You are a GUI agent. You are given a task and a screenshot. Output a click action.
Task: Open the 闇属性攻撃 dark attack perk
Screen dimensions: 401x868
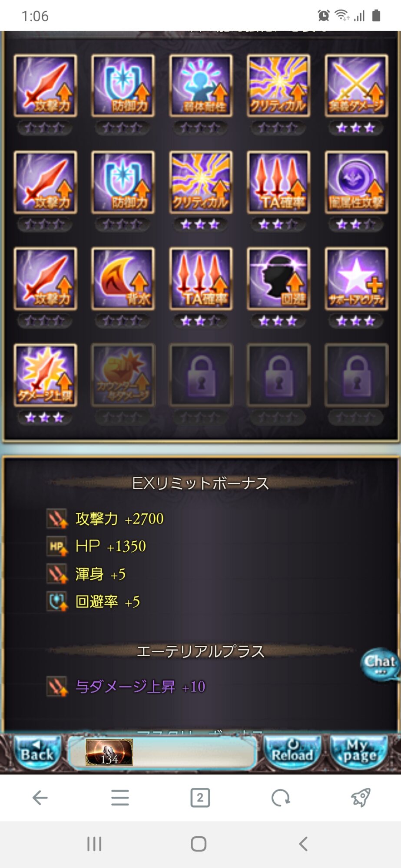[x=356, y=182]
